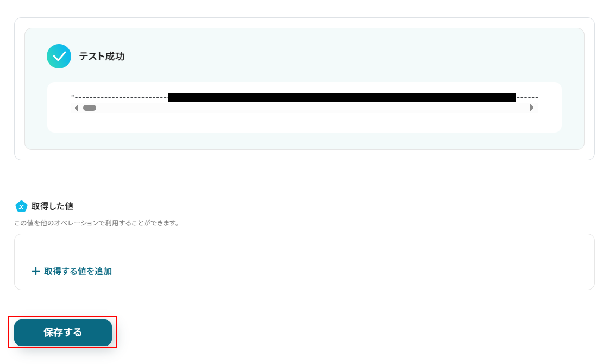The image size is (609, 364).
Task: Click the この値を他のオペレーションで利用 description text
Action: tap(97, 223)
